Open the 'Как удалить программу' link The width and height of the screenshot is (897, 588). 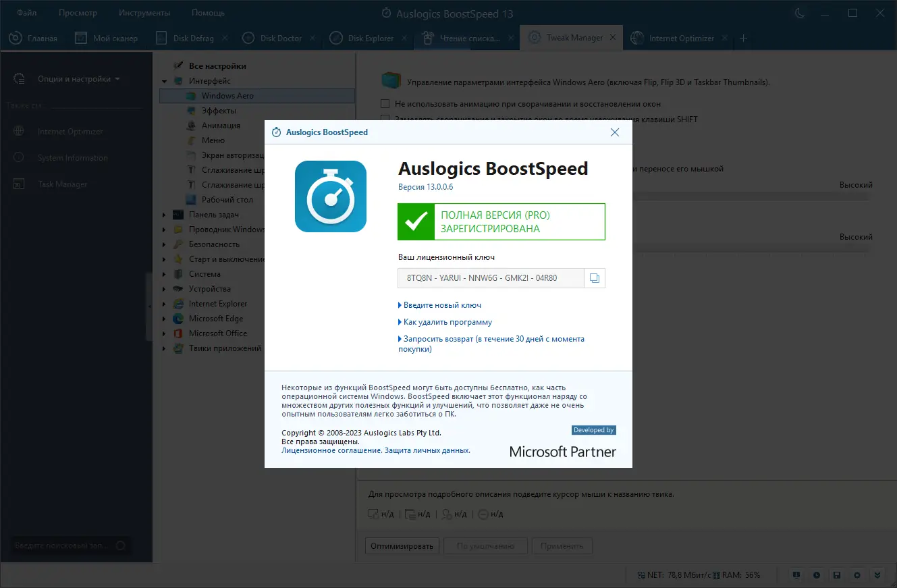[447, 322]
